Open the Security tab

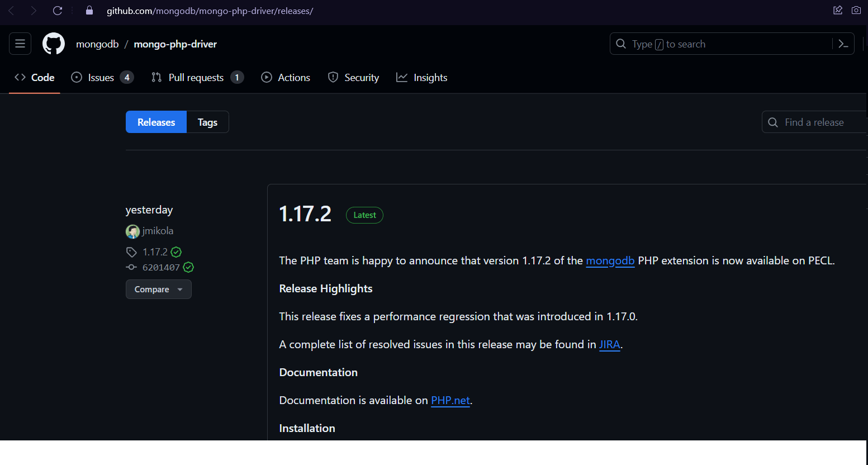[x=353, y=78]
